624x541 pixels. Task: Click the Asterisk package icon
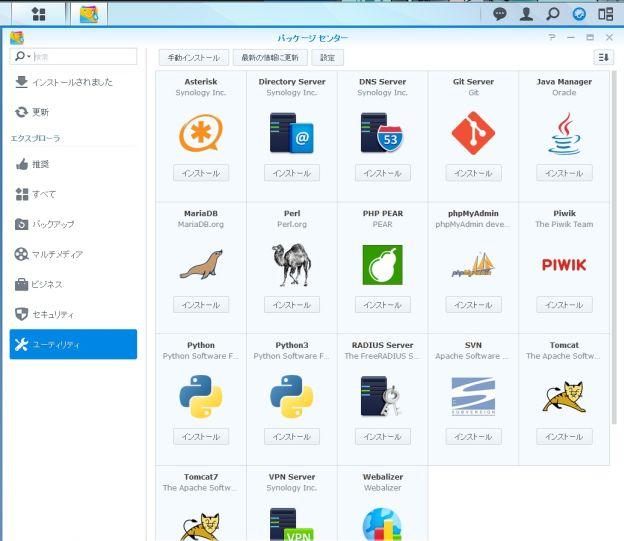201,133
